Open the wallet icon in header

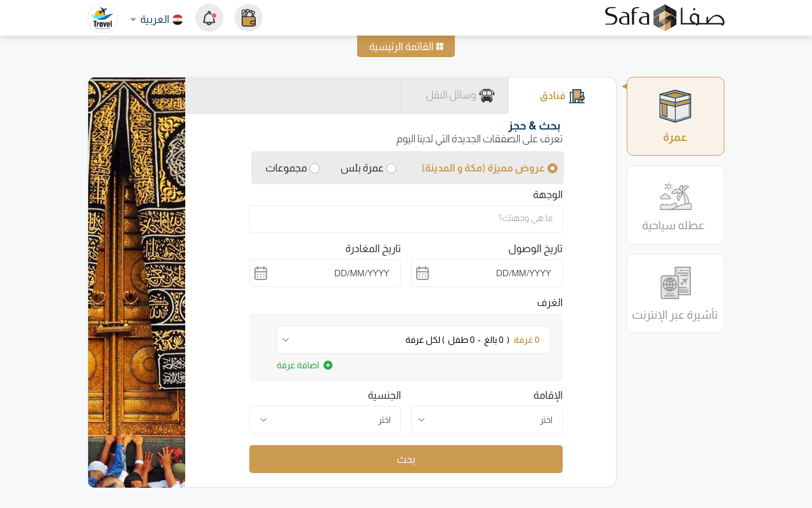tap(249, 18)
